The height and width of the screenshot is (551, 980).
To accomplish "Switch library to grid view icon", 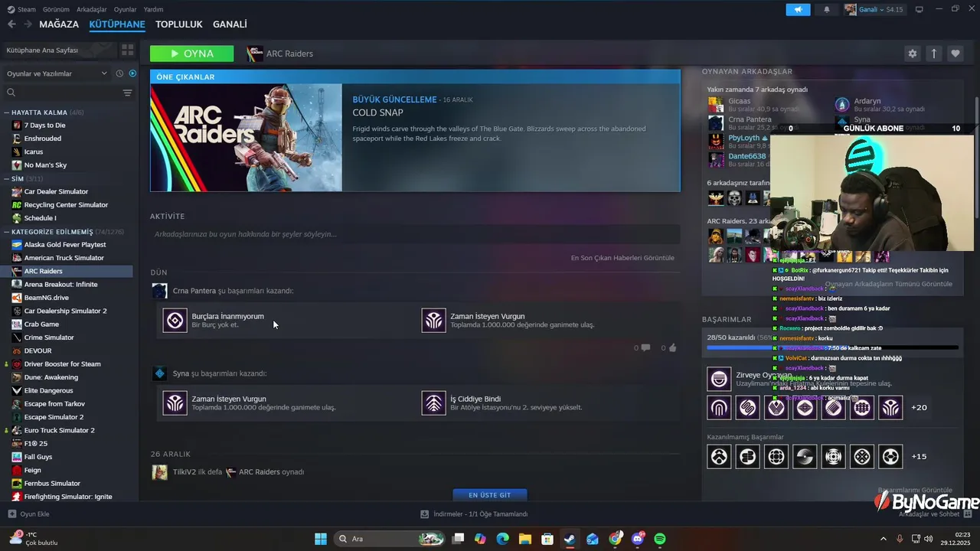I will pyautogui.click(x=128, y=50).
